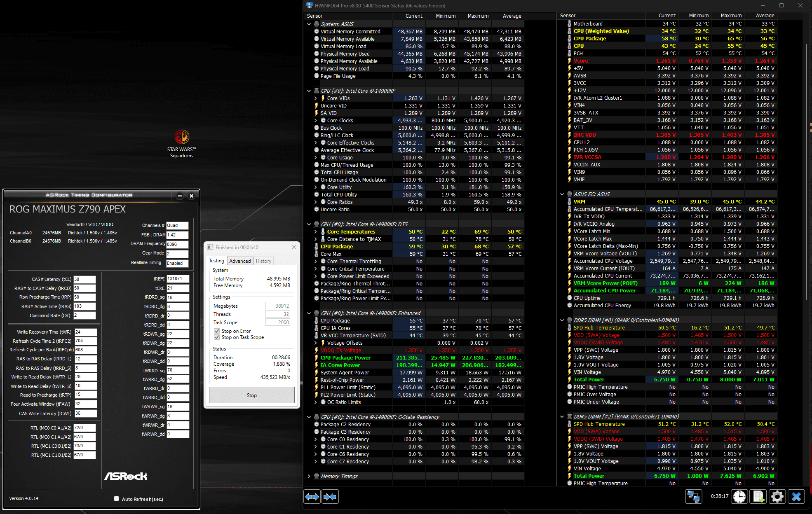Click the lightning icon next to Vcore

coord(569,61)
